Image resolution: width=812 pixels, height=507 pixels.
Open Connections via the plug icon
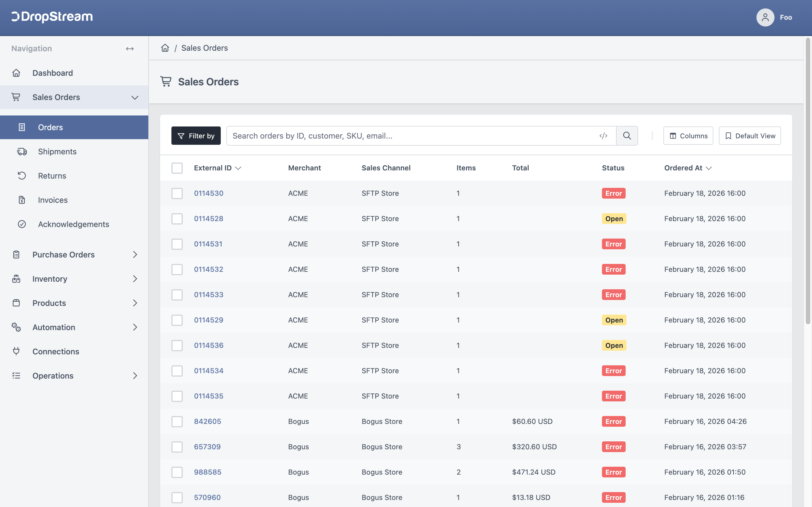coord(16,352)
